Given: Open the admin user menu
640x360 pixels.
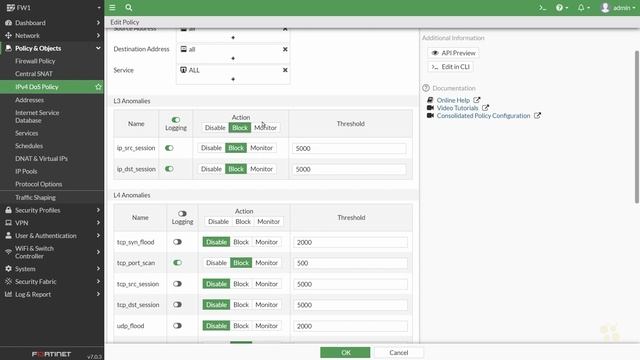Looking at the screenshot, I should coord(618,8).
